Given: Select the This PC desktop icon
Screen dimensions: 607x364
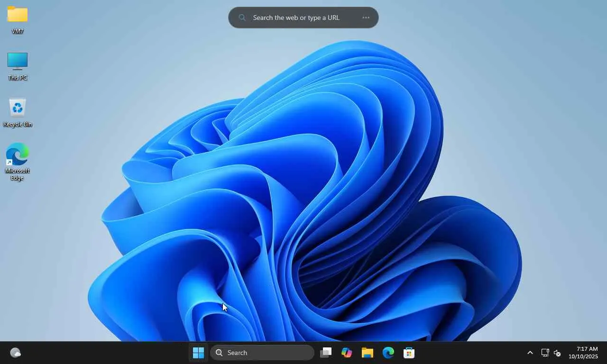Looking at the screenshot, I should pos(18,66).
